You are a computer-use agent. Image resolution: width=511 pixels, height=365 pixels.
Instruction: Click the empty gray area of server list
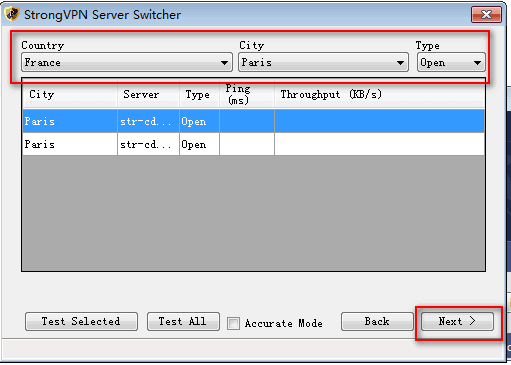[253, 213]
